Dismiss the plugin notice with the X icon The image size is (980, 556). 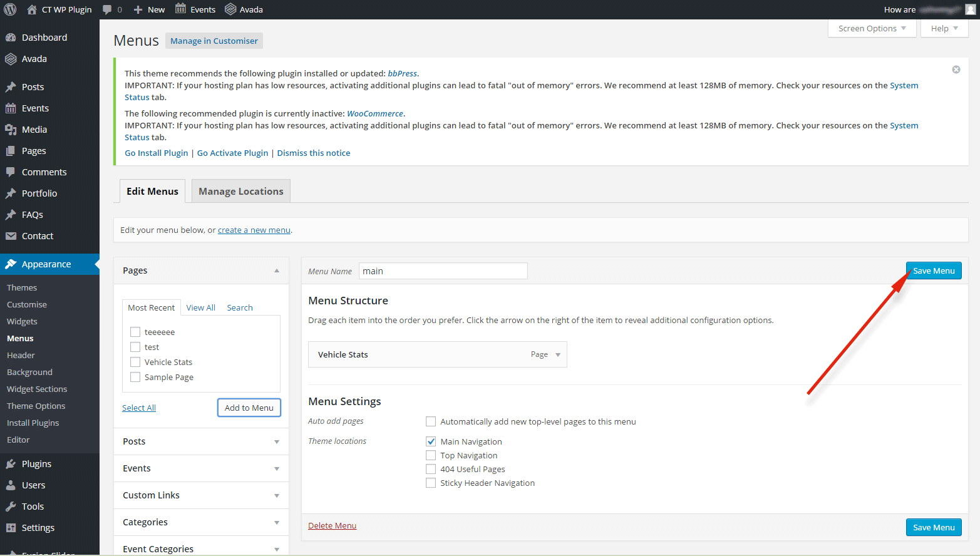tap(956, 69)
